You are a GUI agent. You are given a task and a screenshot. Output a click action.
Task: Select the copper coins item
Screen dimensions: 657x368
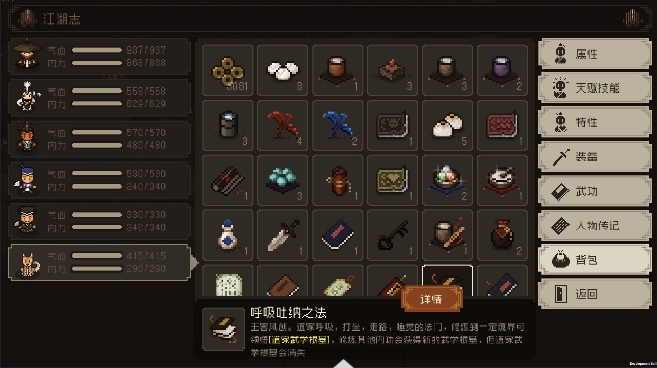point(228,70)
